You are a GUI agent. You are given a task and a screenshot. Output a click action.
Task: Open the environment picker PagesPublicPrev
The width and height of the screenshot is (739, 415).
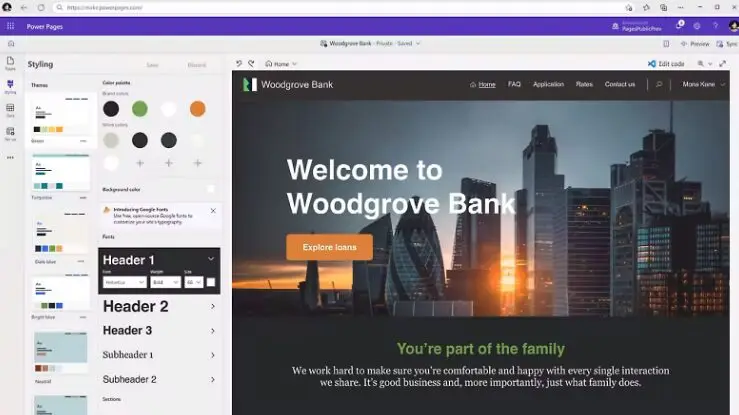tap(637, 26)
